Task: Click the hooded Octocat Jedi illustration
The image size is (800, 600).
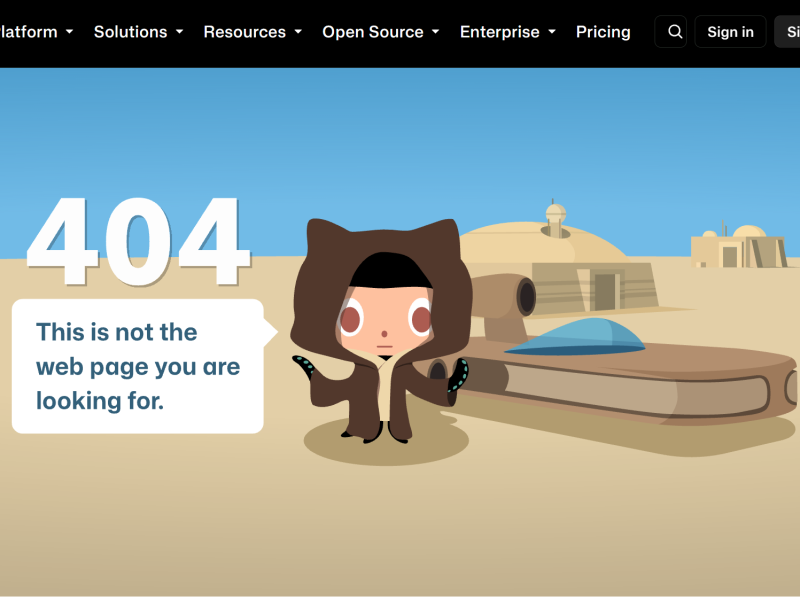Action: [x=382, y=331]
